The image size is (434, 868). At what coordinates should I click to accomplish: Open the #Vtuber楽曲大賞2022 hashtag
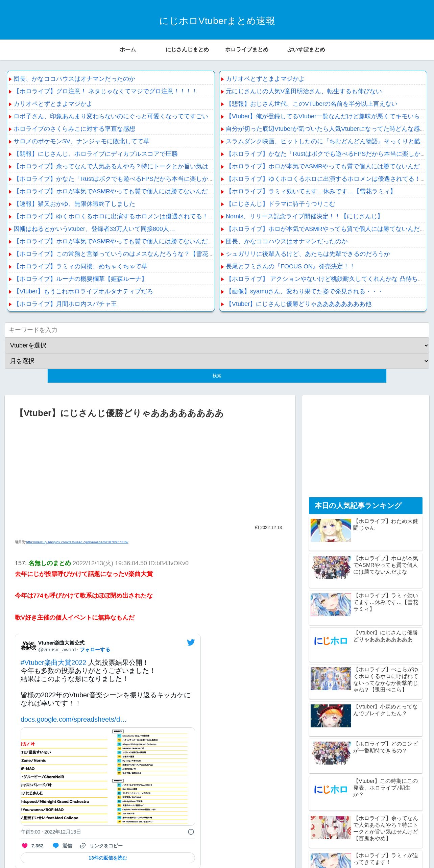click(x=53, y=662)
